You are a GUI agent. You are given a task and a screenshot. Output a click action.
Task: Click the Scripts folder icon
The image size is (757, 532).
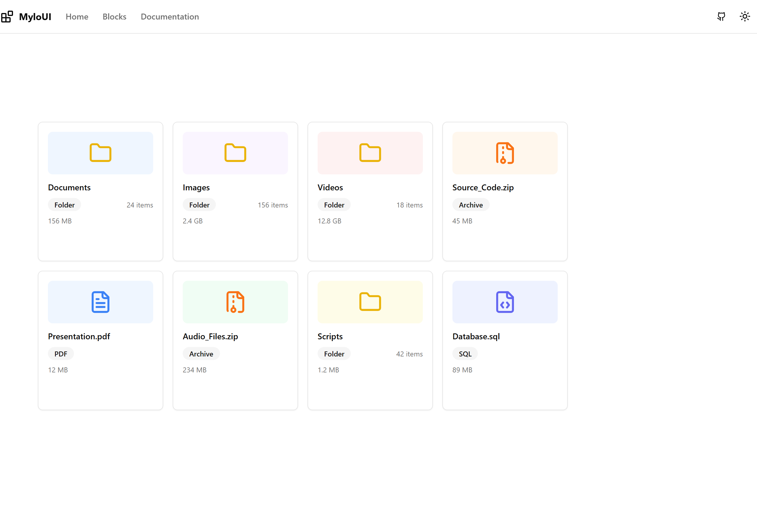[x=370, y=301]
